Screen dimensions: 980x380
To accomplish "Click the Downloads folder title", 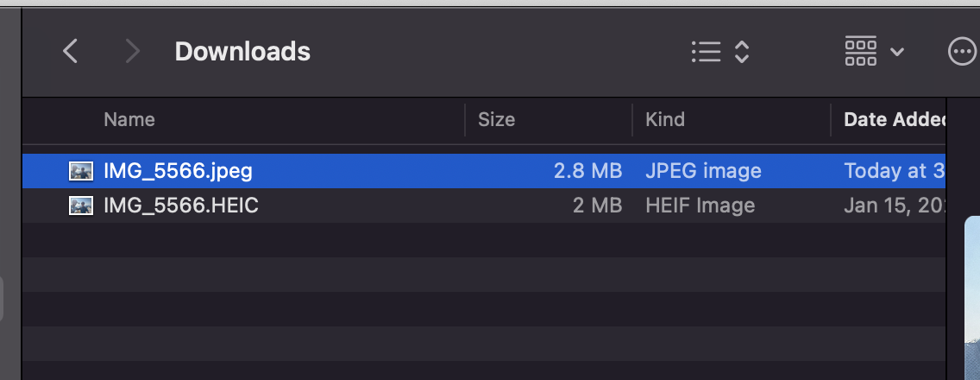I will 242,51.
